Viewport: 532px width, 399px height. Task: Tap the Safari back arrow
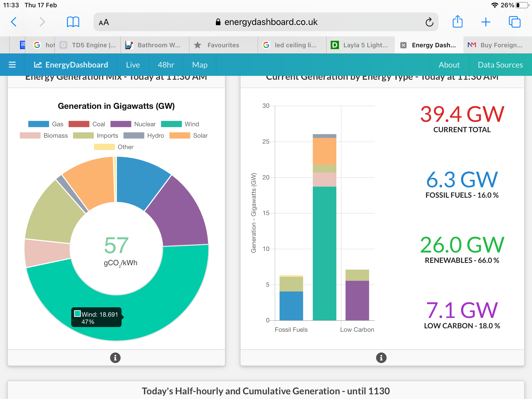pos(14,22)
